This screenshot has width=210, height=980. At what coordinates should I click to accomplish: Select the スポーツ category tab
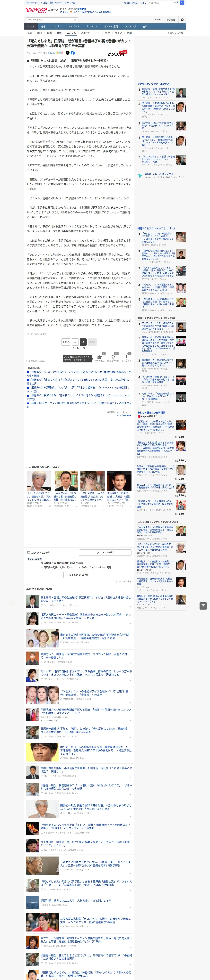[86, 33]
